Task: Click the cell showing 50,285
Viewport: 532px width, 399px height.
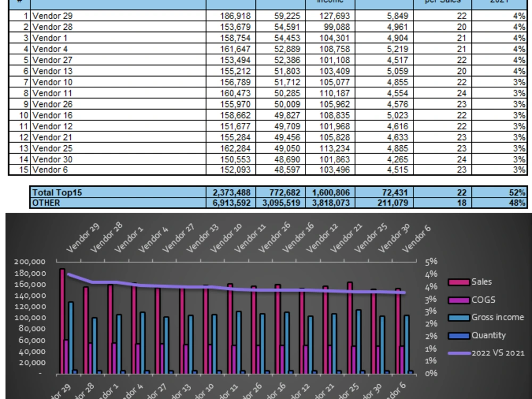Action: tap(280, 93)
